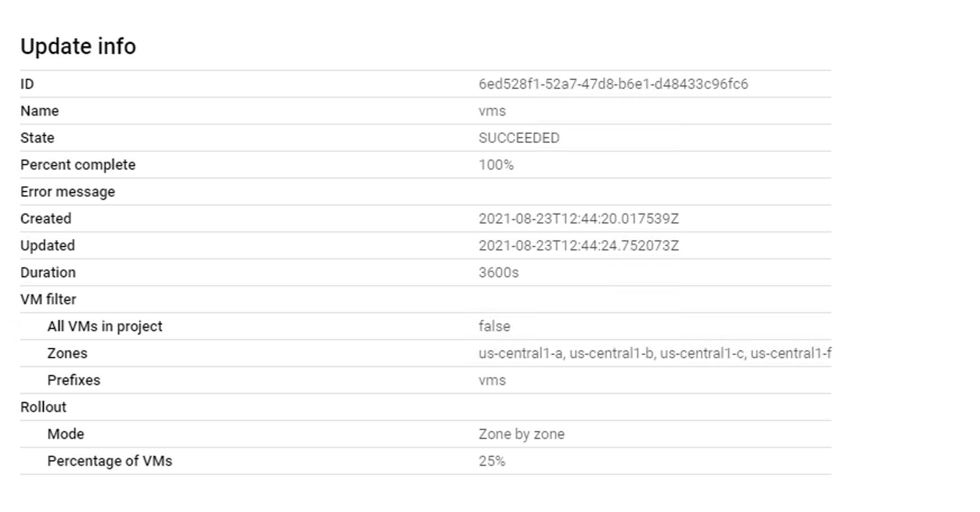
Task: Click the Duration row label
Action: tap(48, 273)
